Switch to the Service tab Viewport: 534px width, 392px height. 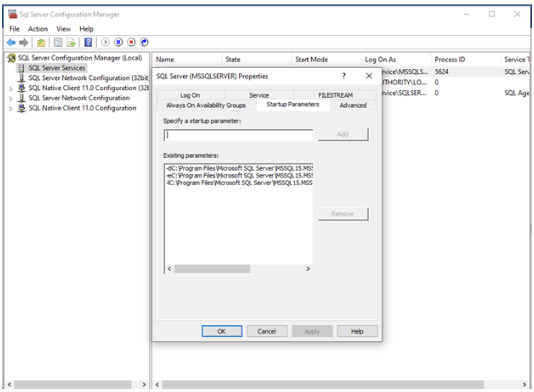(259, 95)
